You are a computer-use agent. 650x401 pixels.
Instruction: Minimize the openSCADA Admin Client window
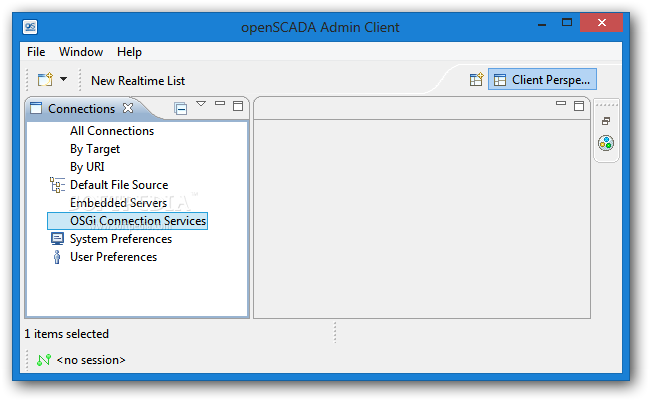pos(542,24)
